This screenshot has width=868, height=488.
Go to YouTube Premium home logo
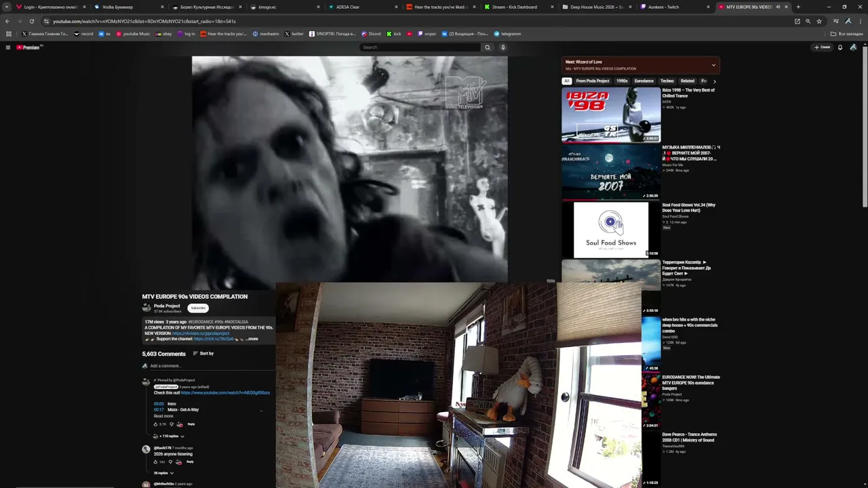click(x=29, y=47)
